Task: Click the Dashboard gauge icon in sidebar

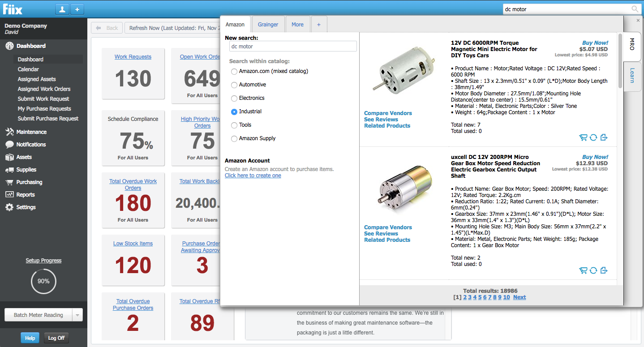Action: coord(9,46)
